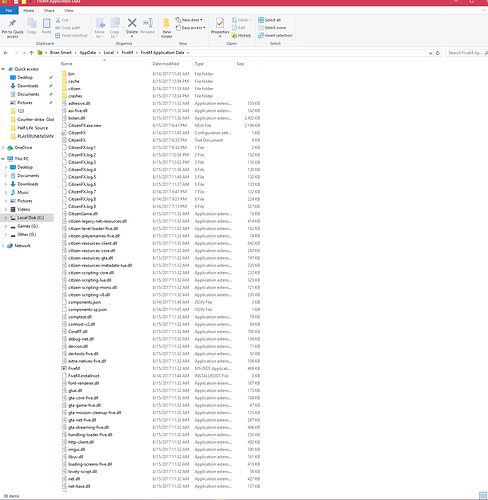The image size is (488, 500).
Task: Switch to the Share ribbon tab
Action: pos(49,10)
